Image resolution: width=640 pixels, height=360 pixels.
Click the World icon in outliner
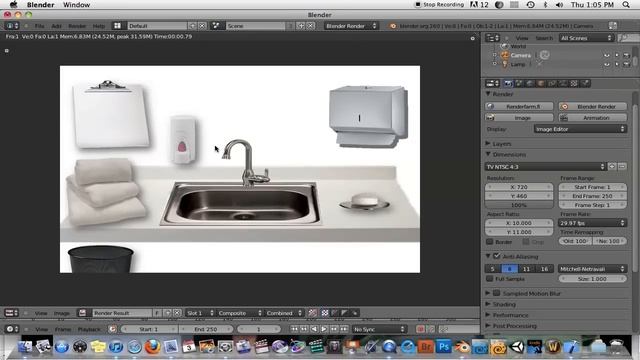pyautogui.click(x=504, y=46)
